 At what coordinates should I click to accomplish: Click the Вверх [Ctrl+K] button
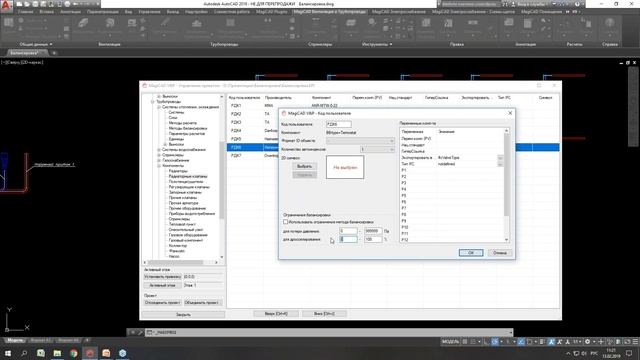pos(276,314)
